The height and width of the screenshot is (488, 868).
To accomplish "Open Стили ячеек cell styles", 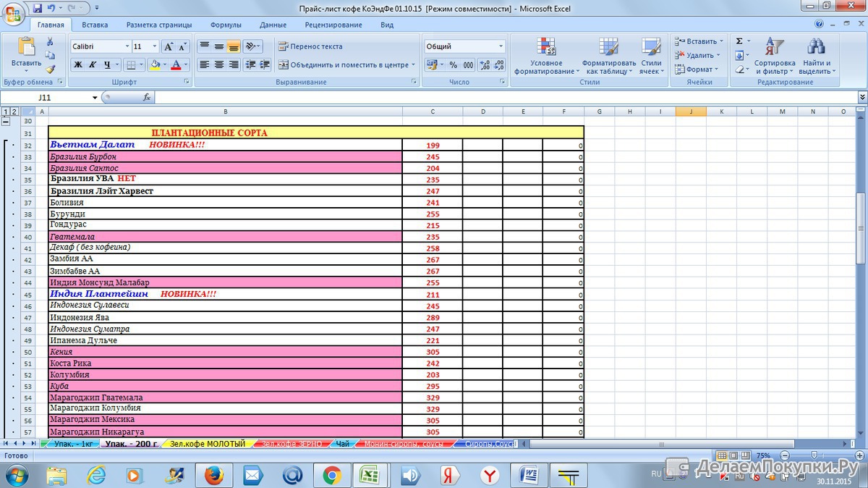I will pos(651,55).
